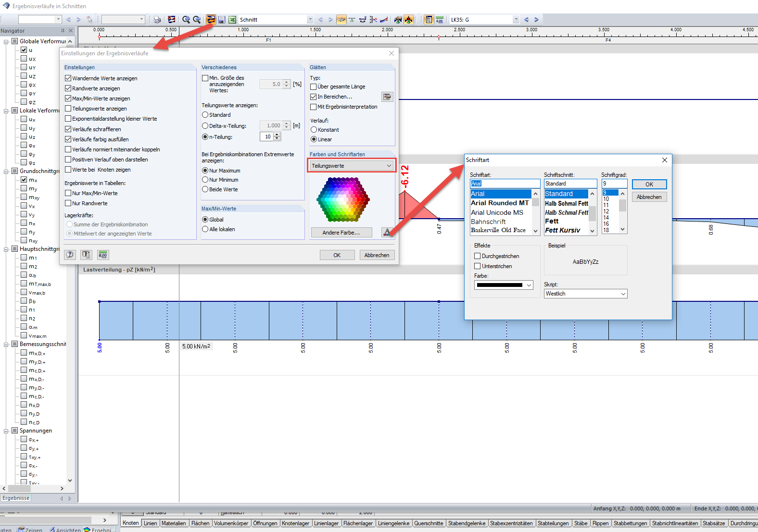Click the highlighted red-triangle load toolbar icon
Image resolution: width=758 pixels, height=532 pixels.
408,20
